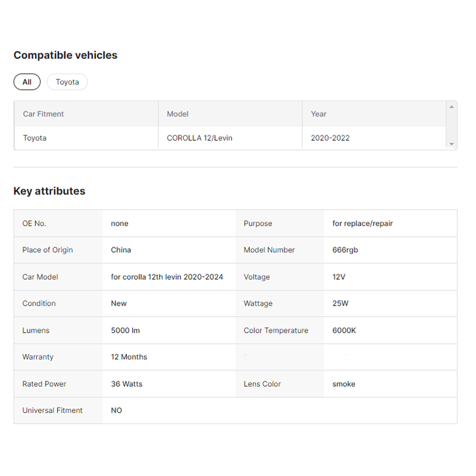Click the 5000 lm lumens value
476x476 pixels.
click(x=126, y=330)
